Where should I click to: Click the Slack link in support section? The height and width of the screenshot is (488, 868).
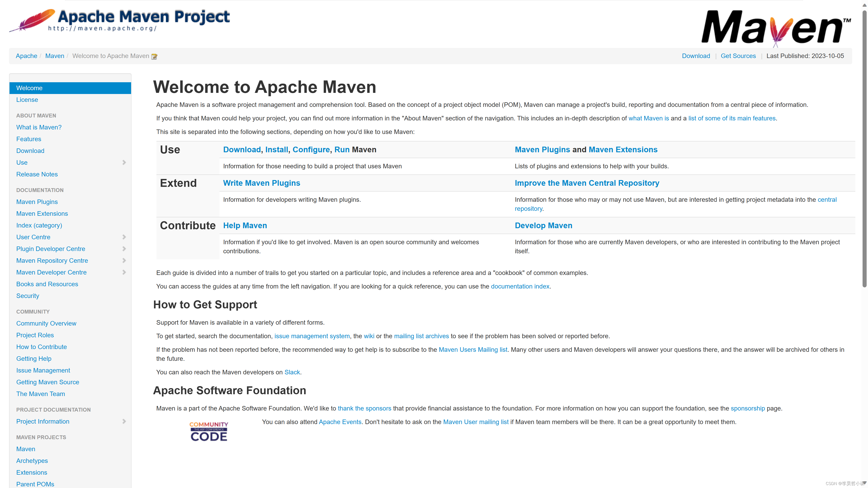[x=292, y=372]
